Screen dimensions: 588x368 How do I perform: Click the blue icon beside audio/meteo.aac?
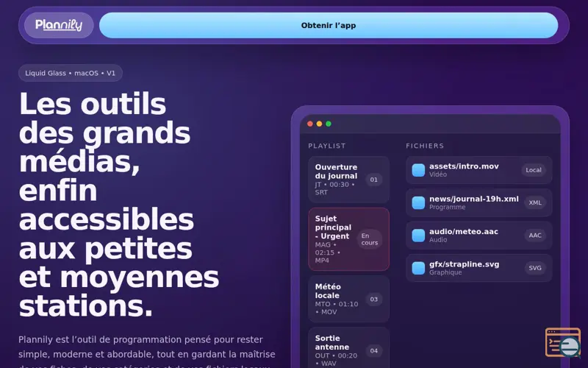[418, 236]
